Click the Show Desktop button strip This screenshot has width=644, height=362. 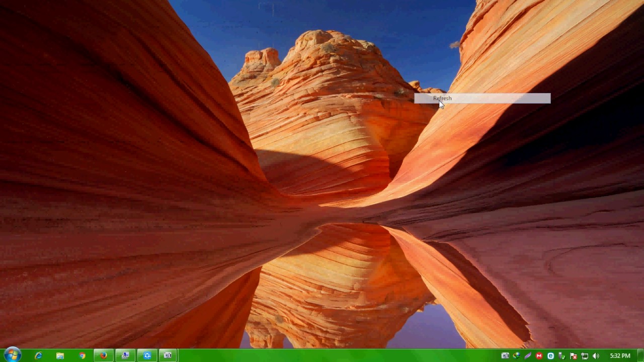coord(640,355)
